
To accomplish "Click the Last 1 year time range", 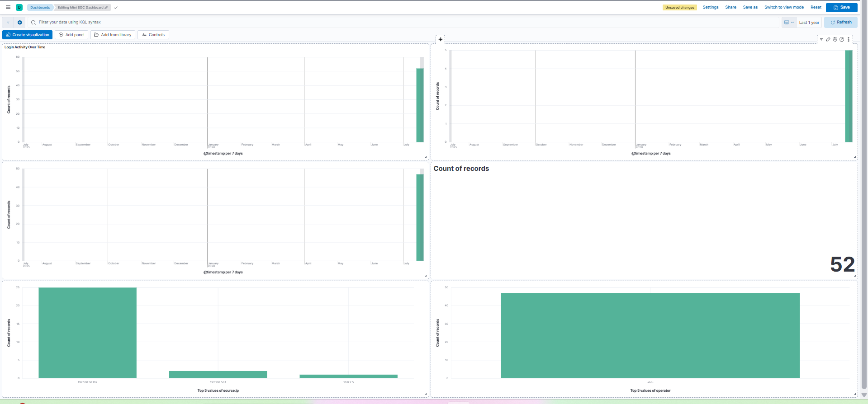I will tap(809, 23).
